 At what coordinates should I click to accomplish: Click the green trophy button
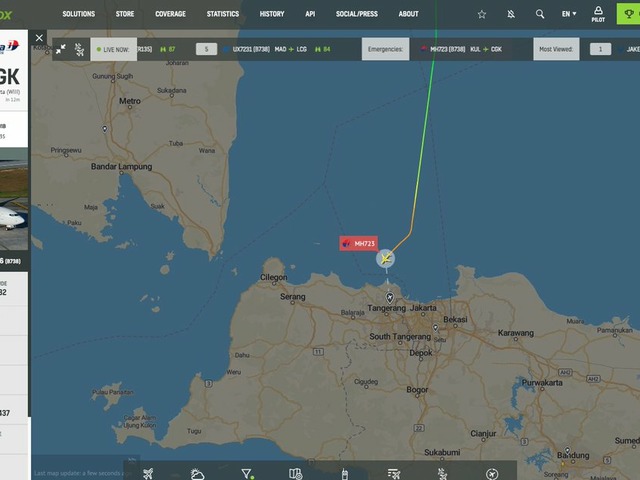pos(629,14)
